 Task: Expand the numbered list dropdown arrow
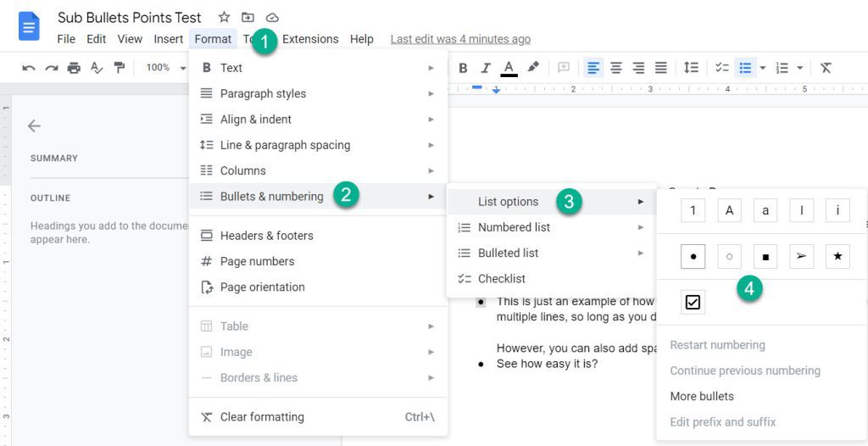799,68
